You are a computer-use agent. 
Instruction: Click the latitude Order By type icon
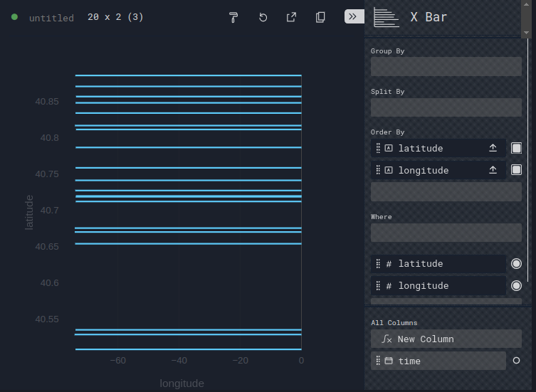tap(389, 148)
